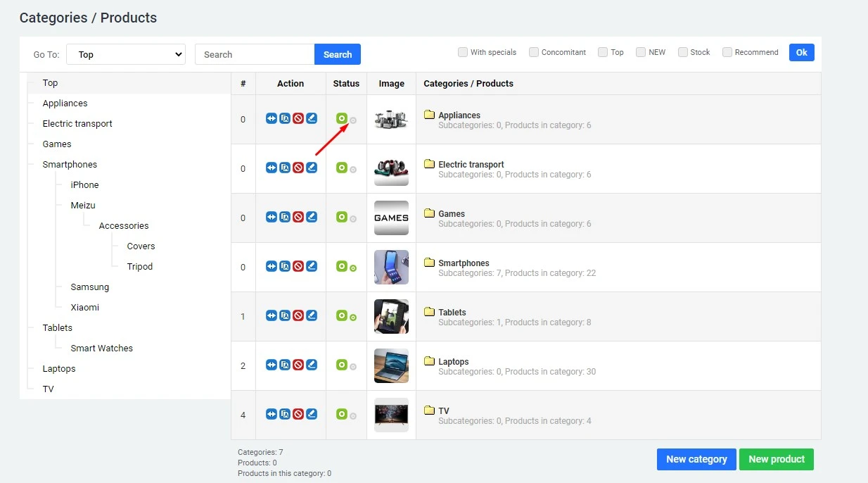The height and width of the screenshot is (483, 868).
Task: Click the yellow folder icon beside Appliances
Action: click(x=430, y=115)
